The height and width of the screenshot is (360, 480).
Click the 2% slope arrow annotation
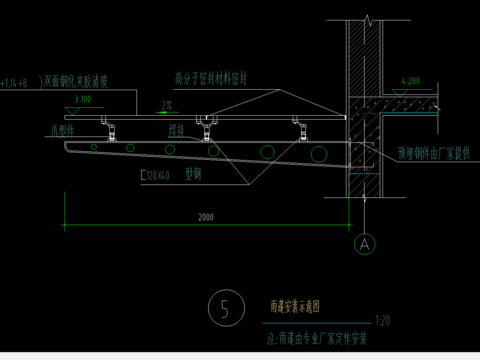tap(167, 108)
